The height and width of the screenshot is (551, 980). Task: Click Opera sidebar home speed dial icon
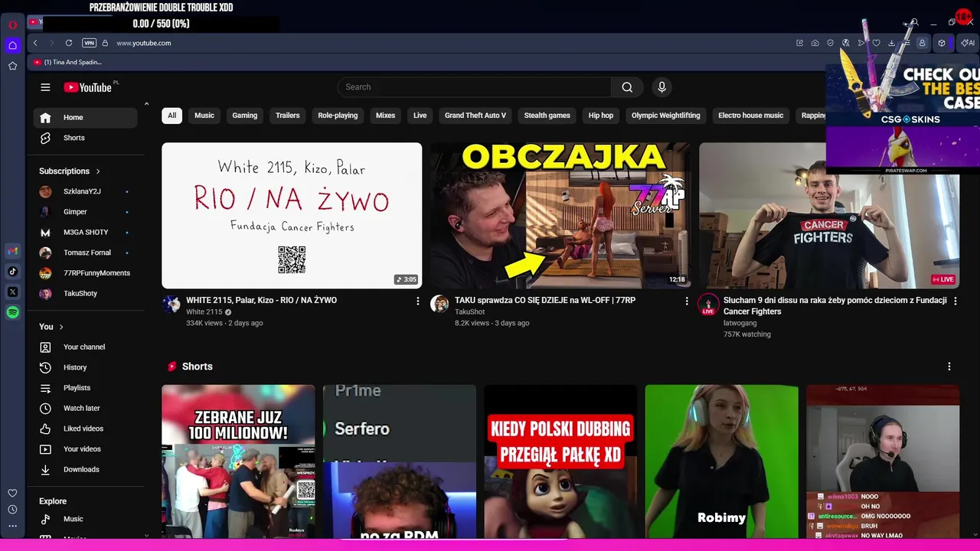pyautogui.click(x=12, y=45)
